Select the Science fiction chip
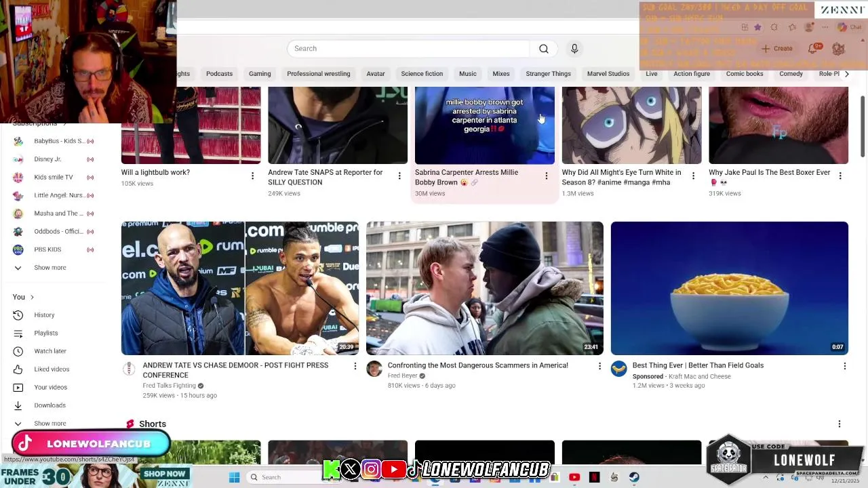The height and width of the screenshot is (488, 868). 422,74
